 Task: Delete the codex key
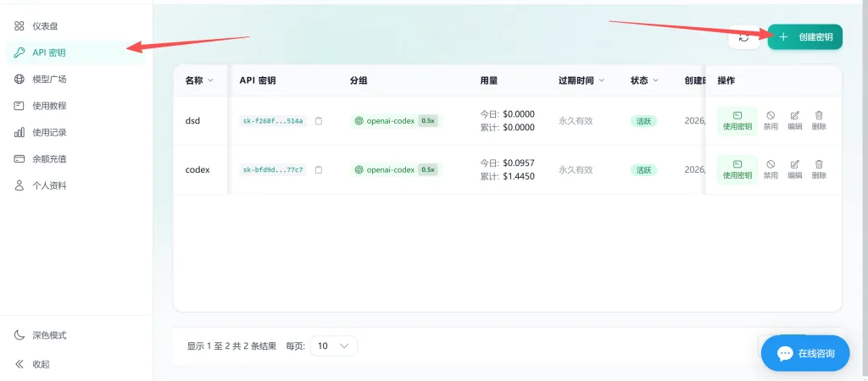(820, 170)
